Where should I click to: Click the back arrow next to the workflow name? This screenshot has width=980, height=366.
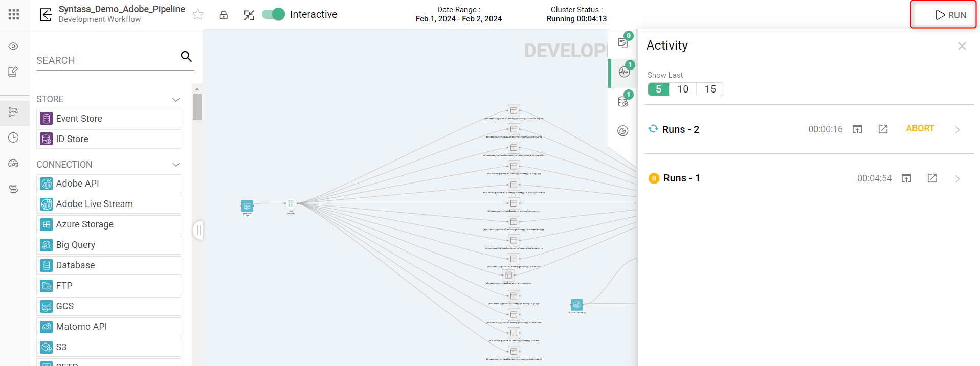pos(46,15)
